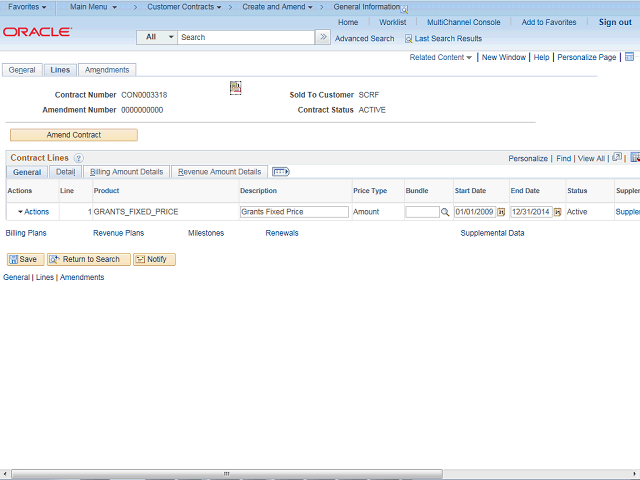Click the Last Search Results icon
The image size is (640, 480).
408,39
